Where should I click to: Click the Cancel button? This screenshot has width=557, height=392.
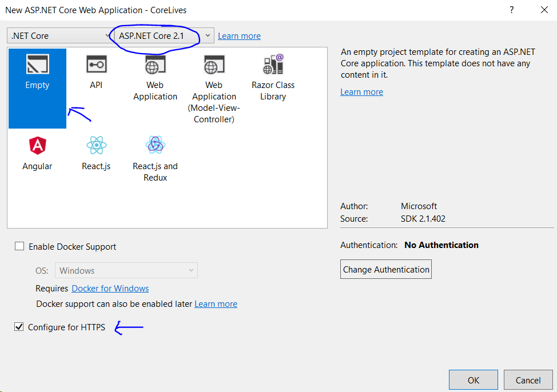528,380
